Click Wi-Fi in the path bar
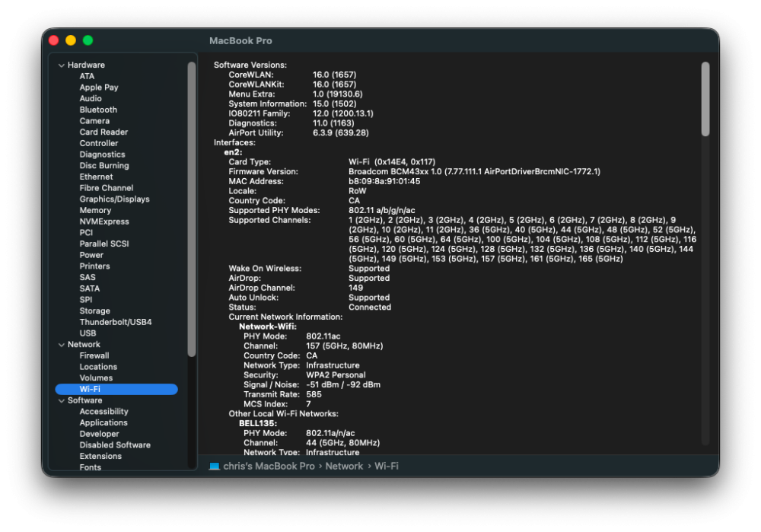This screenshot has height=532, width=761. [x=387, y=466]
